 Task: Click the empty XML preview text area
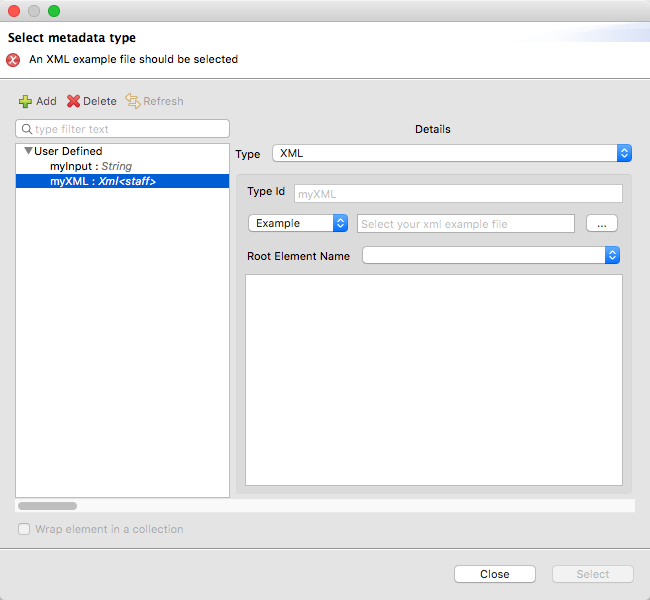click(x=434, y=379)
